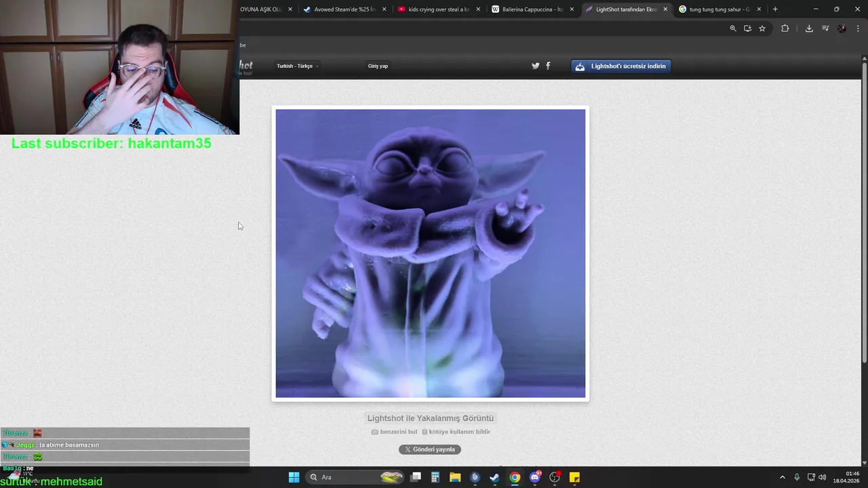868x488 pixels.
Task: Open Task View on the taskbar
Action: point(416,477)
